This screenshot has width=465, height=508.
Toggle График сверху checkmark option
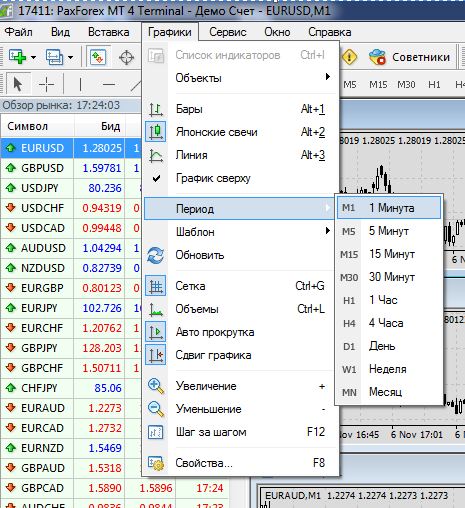click(240, 178)
